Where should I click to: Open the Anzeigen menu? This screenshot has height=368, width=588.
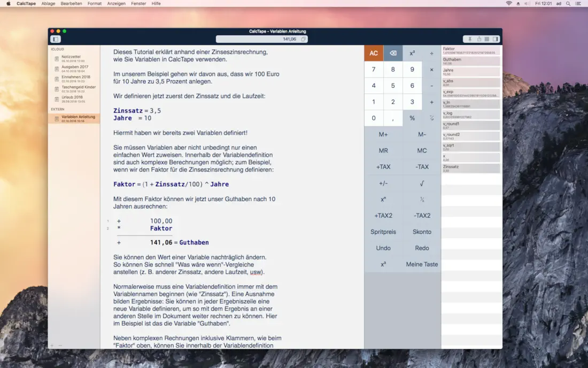point(116,3)
